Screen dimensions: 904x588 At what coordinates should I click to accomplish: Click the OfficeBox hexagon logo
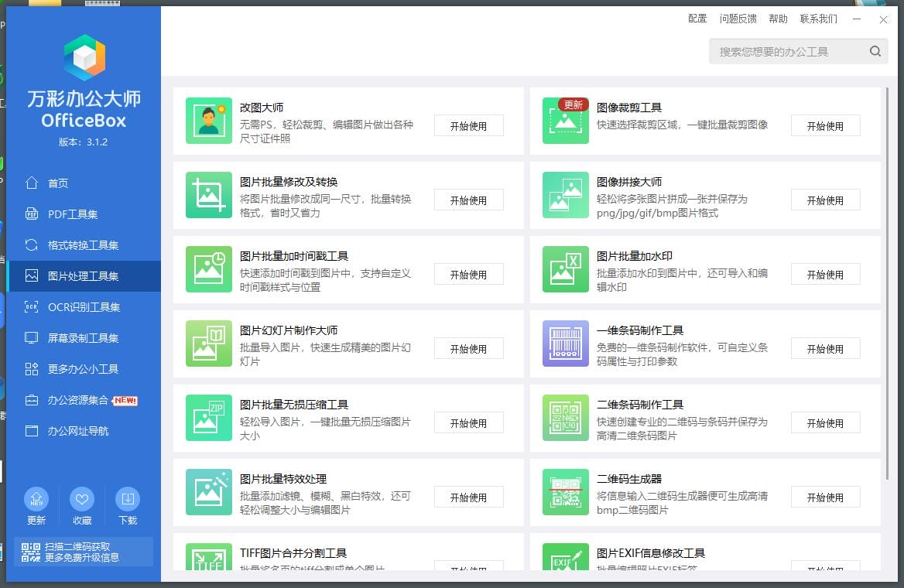coord(84,57)
